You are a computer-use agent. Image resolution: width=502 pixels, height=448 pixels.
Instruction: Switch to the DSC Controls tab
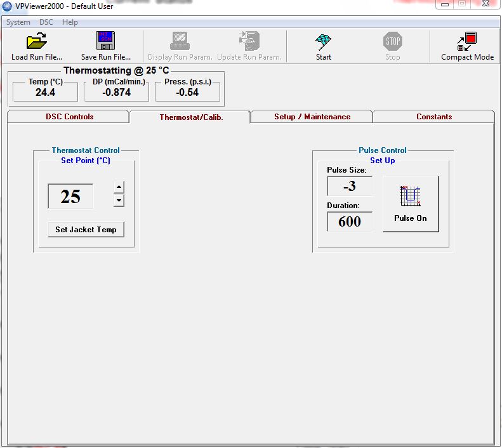[x=69, y=117]
